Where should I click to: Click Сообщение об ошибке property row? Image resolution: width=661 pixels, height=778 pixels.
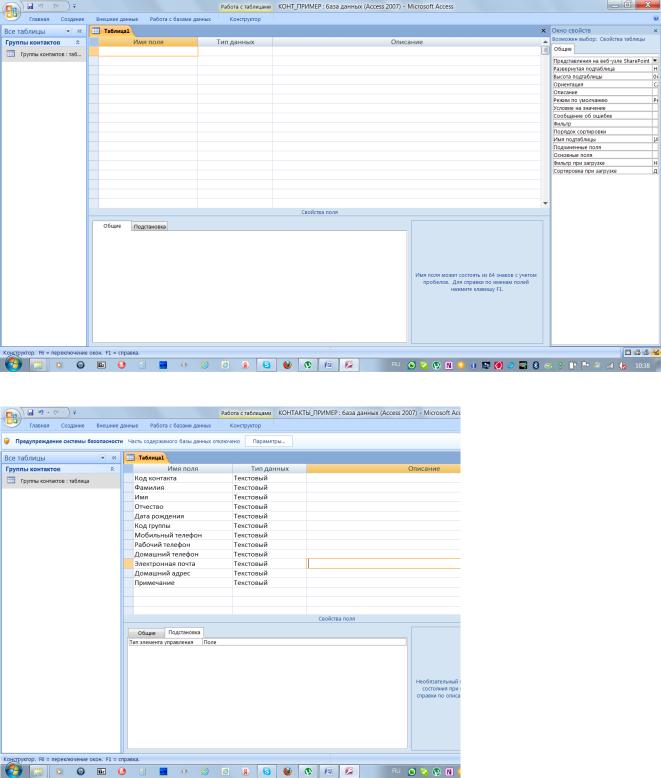pos(605,116)
